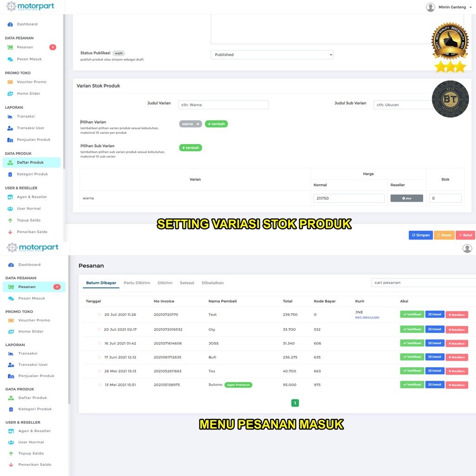Remove the 'warna' variant tag

point(198,124)
